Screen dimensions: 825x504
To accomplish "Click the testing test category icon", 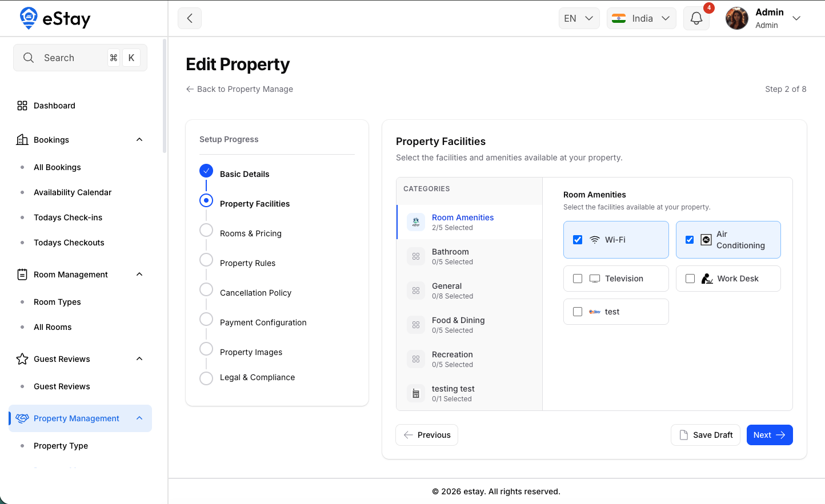I will 416,393.
